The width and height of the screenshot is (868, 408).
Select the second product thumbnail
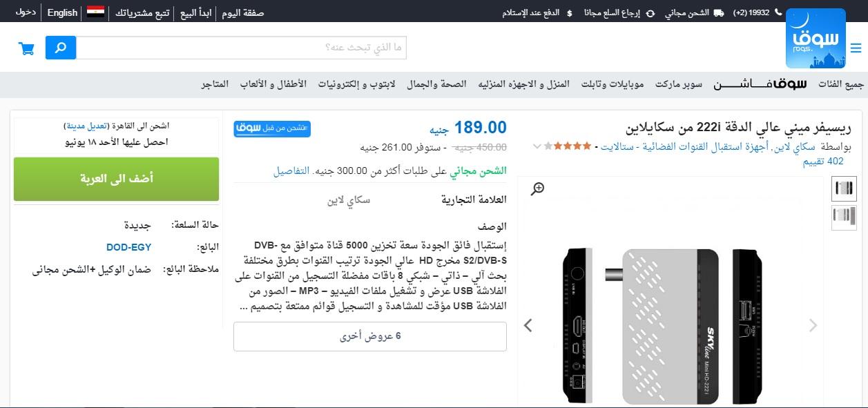(844, 216)
